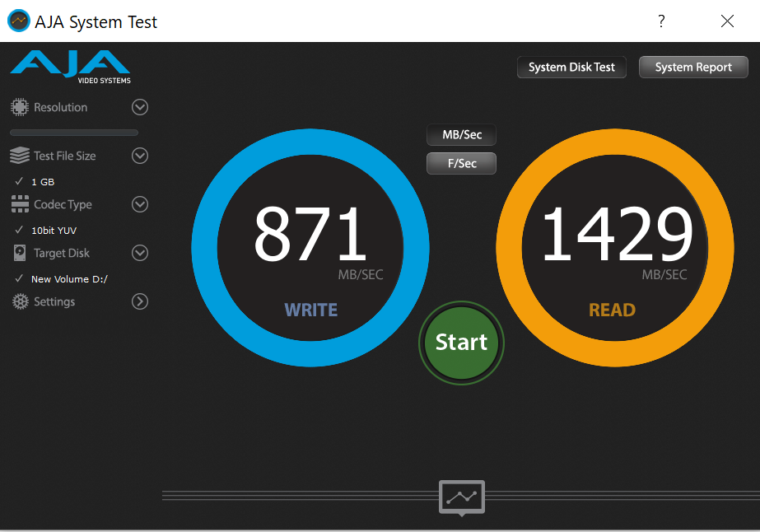Click the AJA Video Systems logo

(71, 67)
